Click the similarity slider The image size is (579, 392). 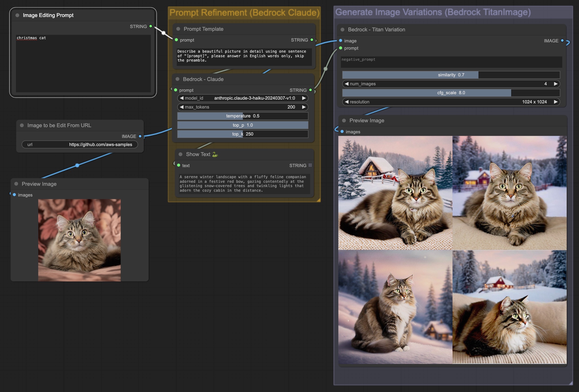click(x=451, y=75)
